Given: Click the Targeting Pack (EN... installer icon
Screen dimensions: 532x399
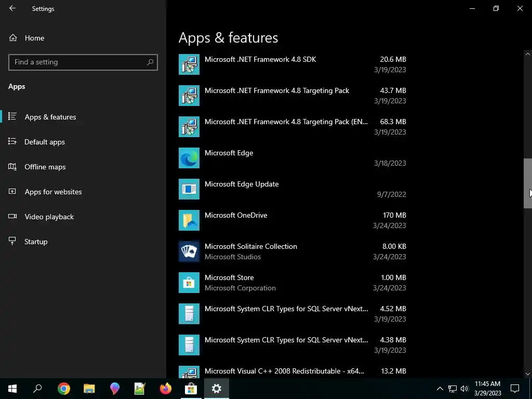Looking at the screenshot, I should click(189, 127).
